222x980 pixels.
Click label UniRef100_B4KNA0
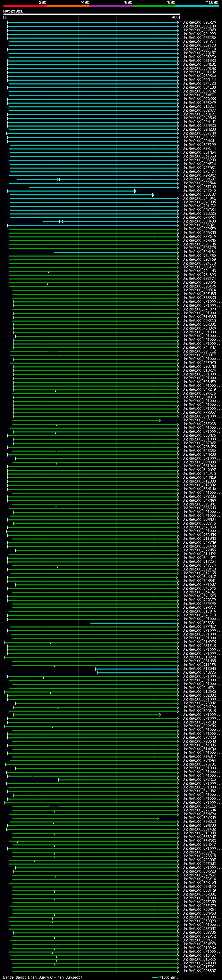199,501
